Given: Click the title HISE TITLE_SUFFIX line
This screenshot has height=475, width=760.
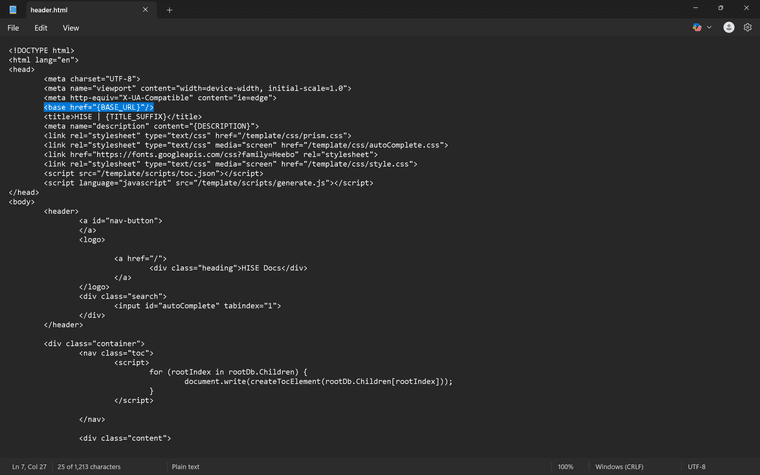Looking at the screenshot, I should click(123, 117).
